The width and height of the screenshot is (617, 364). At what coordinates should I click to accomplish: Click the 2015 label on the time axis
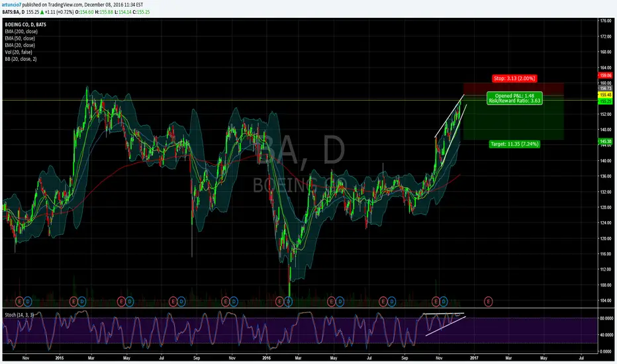point(60,358)
